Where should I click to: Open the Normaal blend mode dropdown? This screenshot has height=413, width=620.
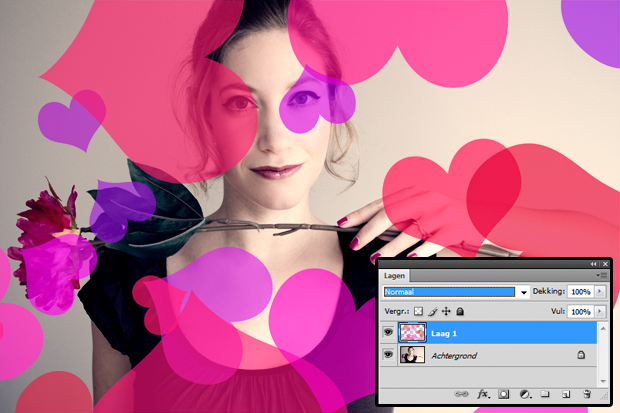524,292
